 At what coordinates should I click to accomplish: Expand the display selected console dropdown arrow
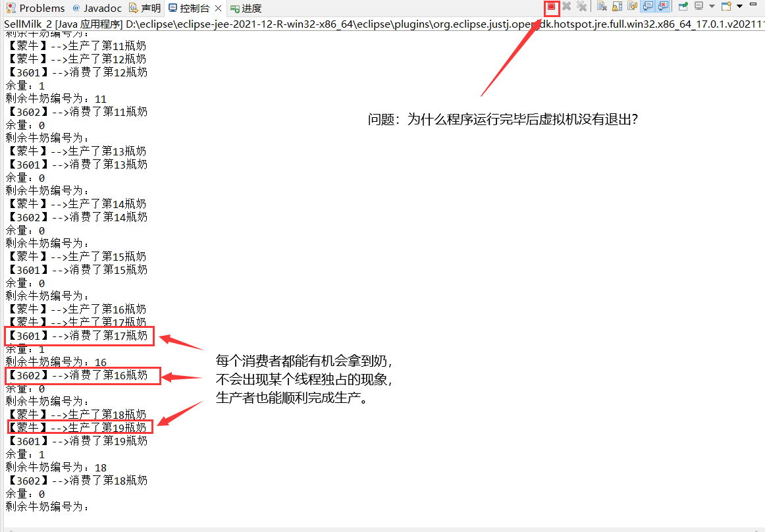712,7
